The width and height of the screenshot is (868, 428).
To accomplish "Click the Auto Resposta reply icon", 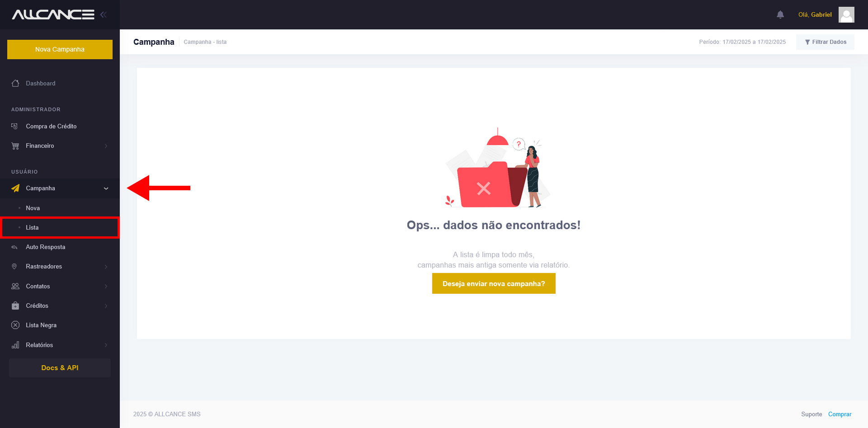I will [14, 247].
